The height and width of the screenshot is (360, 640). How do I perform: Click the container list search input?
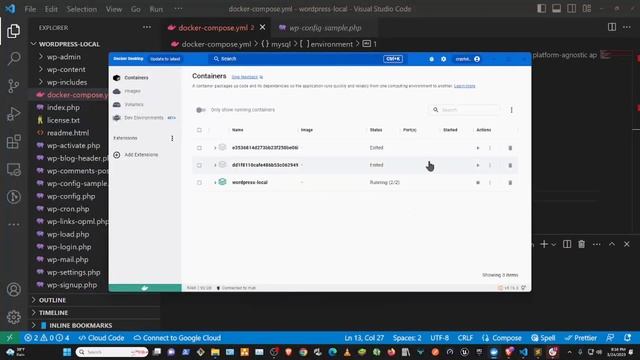point(465,110)
